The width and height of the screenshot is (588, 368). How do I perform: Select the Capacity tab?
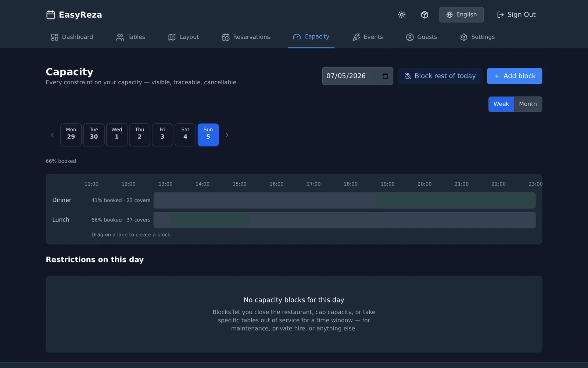click(x=311, y=37)
